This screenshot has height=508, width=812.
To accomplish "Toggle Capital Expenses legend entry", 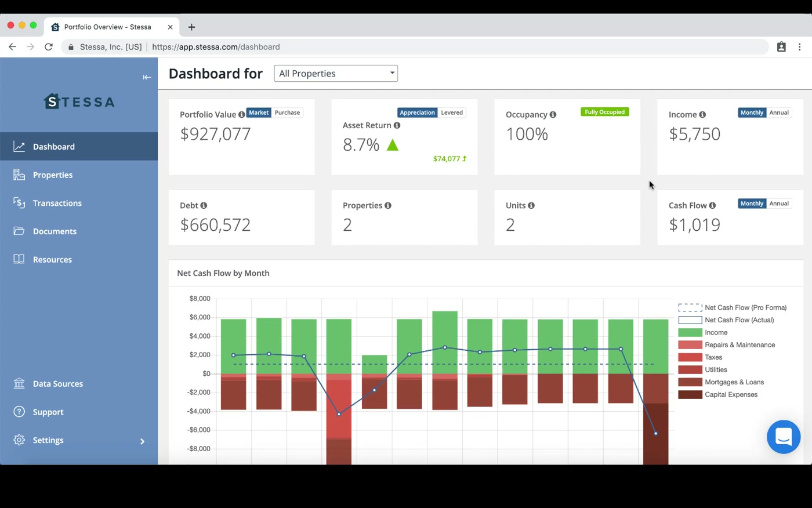I will [x=718, y=394].
